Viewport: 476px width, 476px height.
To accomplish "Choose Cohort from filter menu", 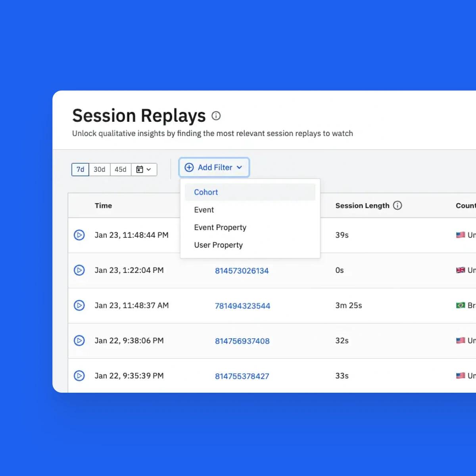I will [x=206, y=192].
